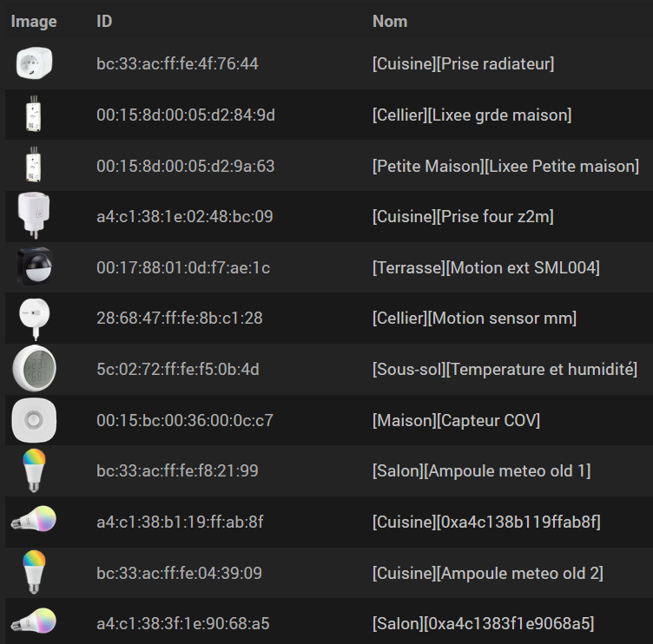
Task: Open the [Cuisine][Prise radiateur] device name
Action: click(463, 63)
